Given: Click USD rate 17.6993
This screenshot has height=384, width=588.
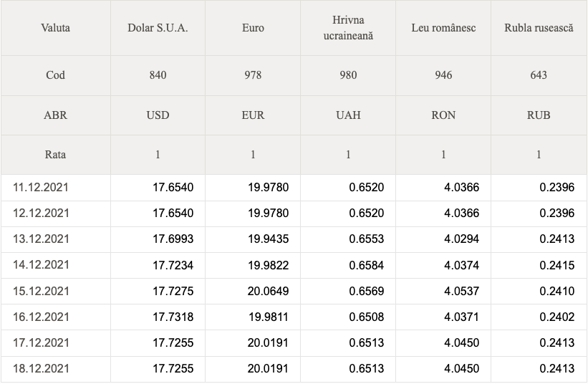Looking at the screenshot, I should coord(173,239).
